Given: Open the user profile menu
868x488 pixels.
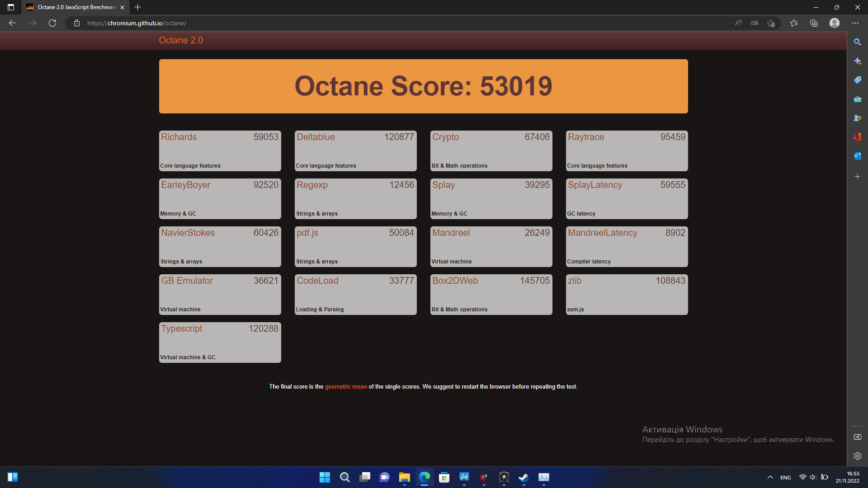Looking at the screenshot, I should (835, 23).
